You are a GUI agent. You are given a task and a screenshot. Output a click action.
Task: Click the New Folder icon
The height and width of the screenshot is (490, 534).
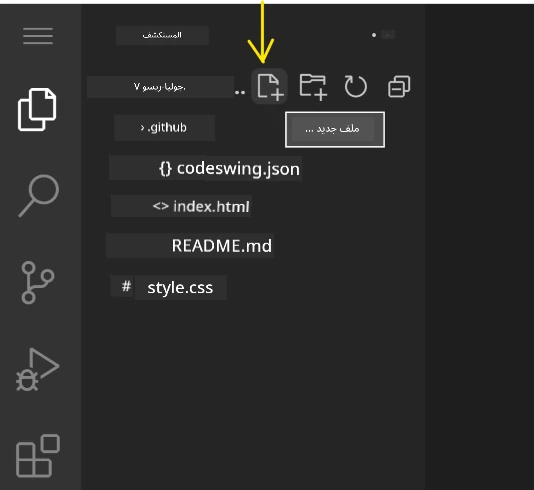point(313,87)
